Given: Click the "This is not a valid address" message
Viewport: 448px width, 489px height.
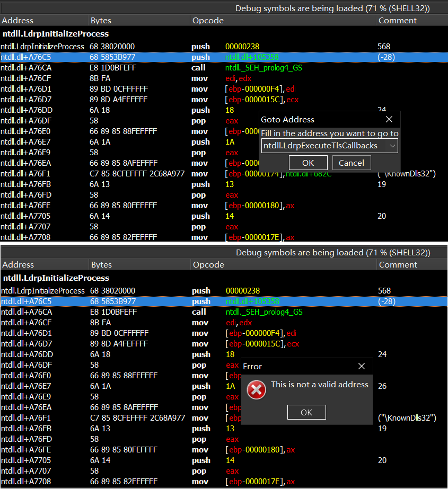Looking at the screenshot, I should pyautogui.click(x=319, y=385).
